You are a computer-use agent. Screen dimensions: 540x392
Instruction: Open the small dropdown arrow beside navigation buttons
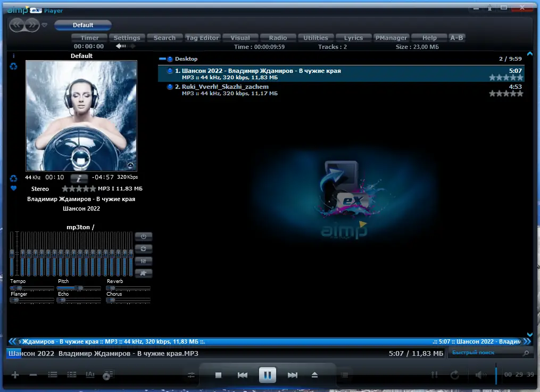tap(45, 25)
